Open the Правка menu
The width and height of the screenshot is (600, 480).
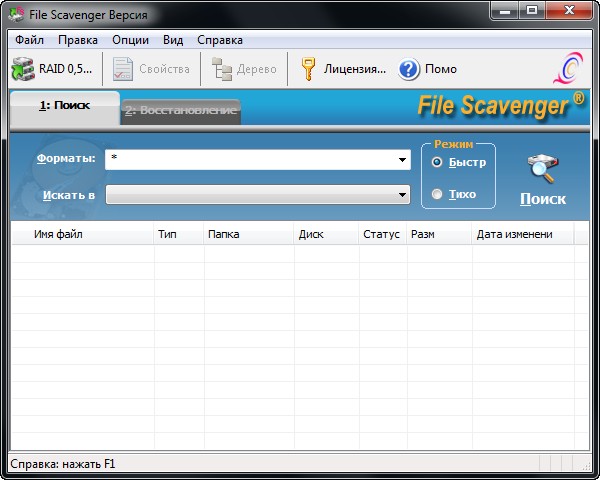click(78, 40)
